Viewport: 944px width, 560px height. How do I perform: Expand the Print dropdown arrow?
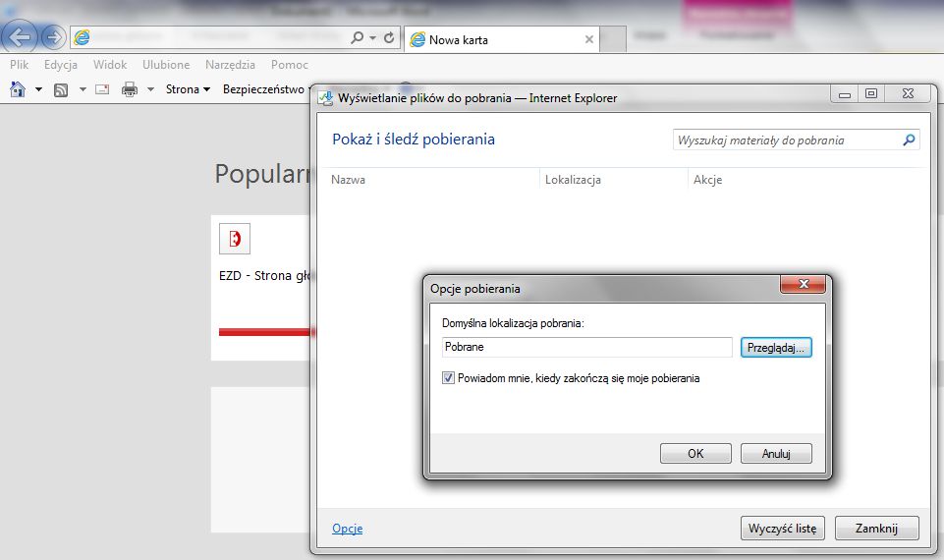[151, 89]
